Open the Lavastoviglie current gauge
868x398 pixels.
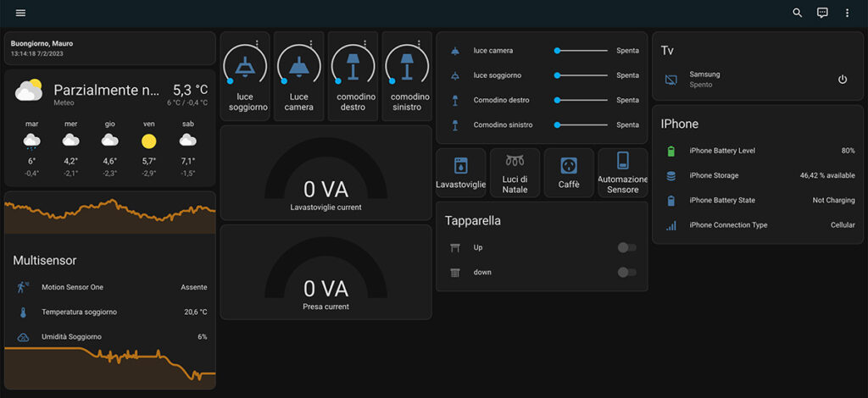[x=325, y=180]
